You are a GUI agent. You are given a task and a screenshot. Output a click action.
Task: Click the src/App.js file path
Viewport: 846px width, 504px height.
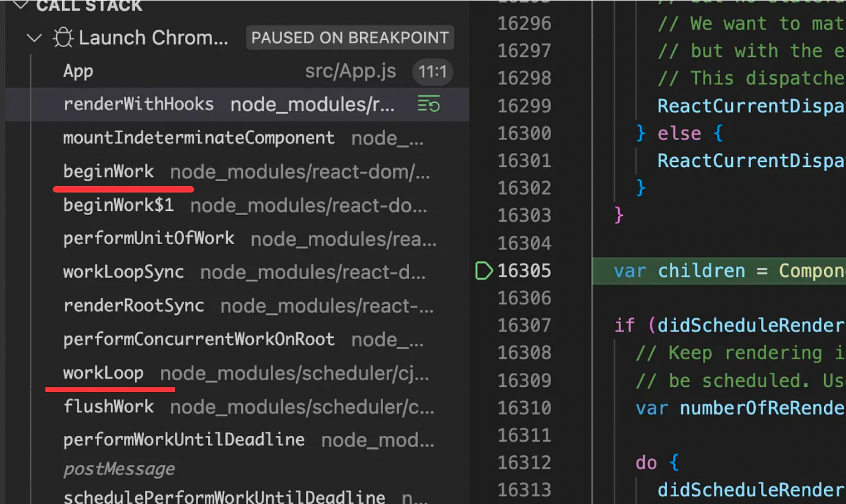[x=350, y=71]
